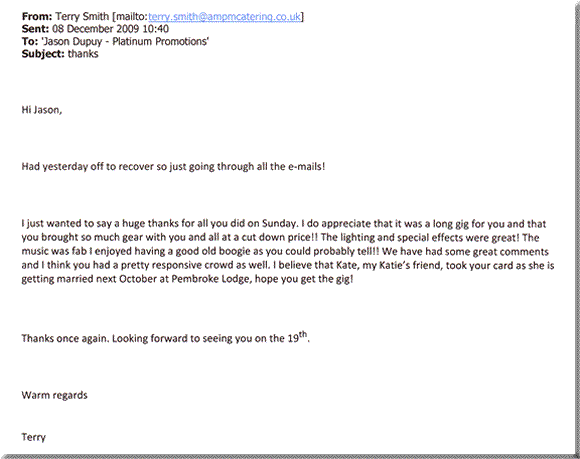The height and width of the screenshot is (459, 580).
Task: Click the 'Warm regards' sign-off
Action: [x=54, y=395]
